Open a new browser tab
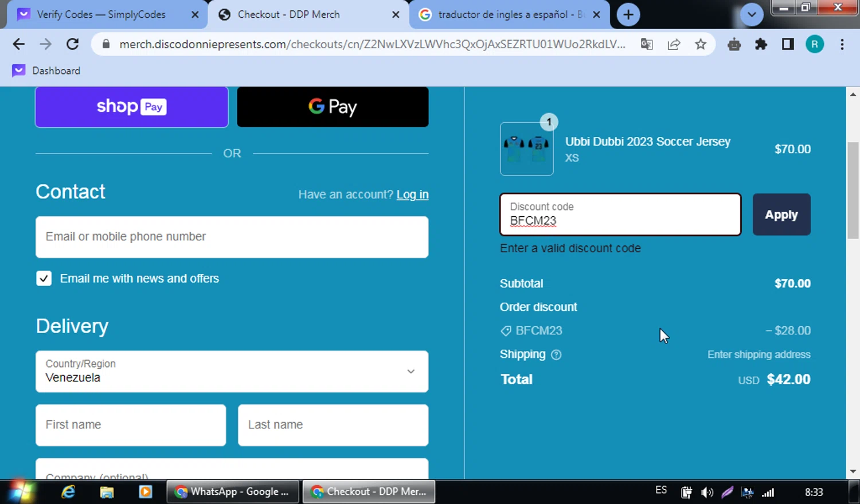The width and height of the screenshot is (860, 504). [x=628, y=14]
